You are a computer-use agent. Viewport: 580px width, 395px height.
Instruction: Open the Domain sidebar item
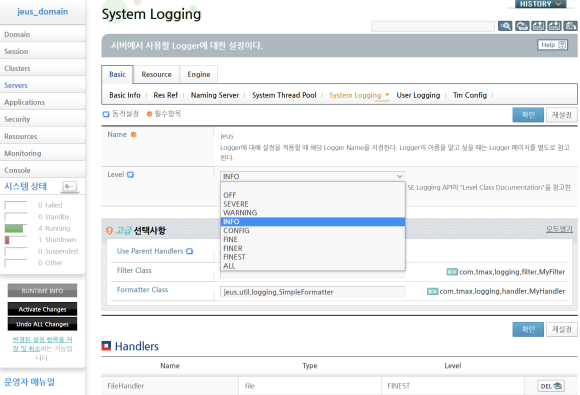tap(43, 34)
